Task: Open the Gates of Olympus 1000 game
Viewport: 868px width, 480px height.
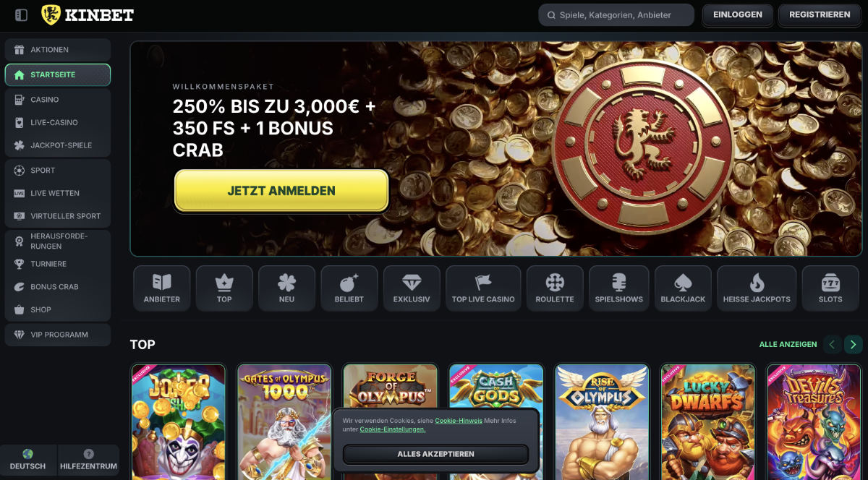Action: (284, 421)
